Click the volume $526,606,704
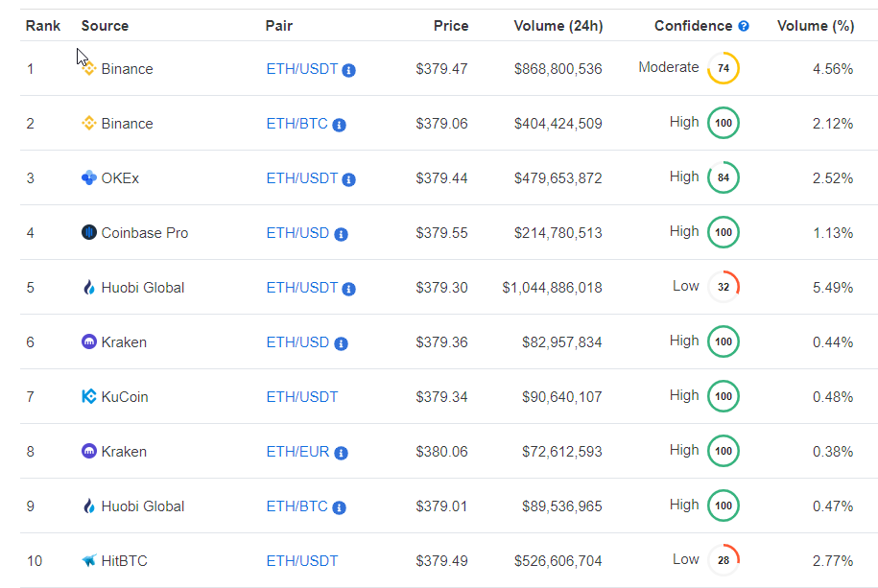The image size is (878, 588). [x=558, y=560]
